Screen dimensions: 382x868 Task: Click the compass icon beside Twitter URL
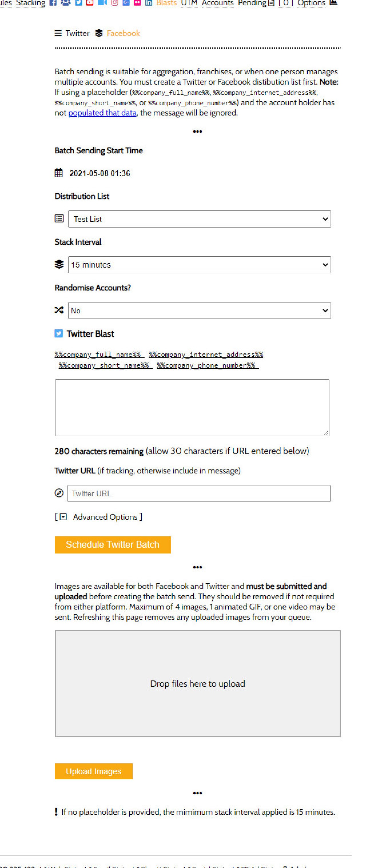pos(59,493)
